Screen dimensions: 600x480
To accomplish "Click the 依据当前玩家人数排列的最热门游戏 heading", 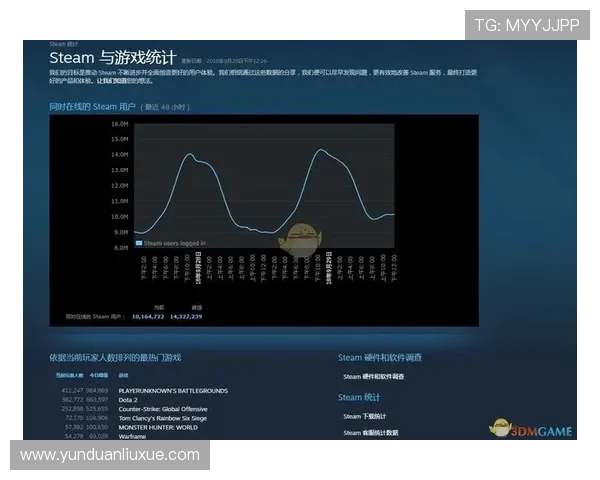I will (115, 358).
